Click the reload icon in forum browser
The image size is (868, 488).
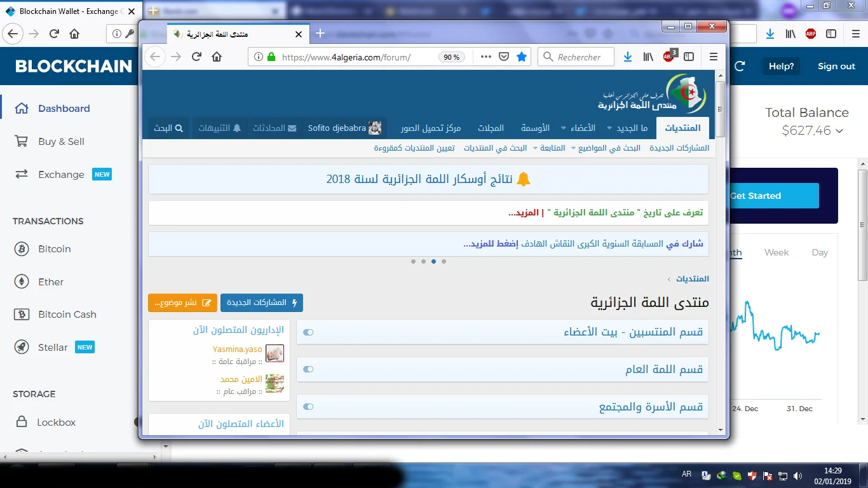pyautogui.click(x=197, y=57)
